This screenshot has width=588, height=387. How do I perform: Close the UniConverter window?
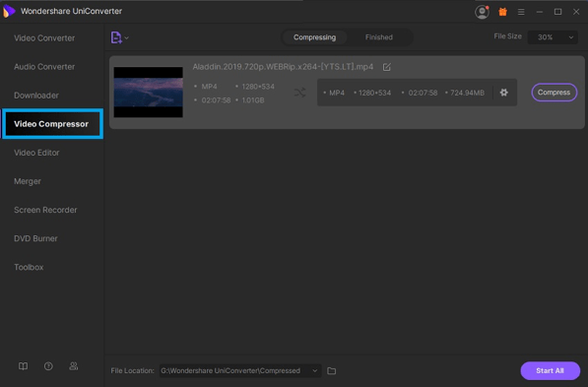[576, 12]
